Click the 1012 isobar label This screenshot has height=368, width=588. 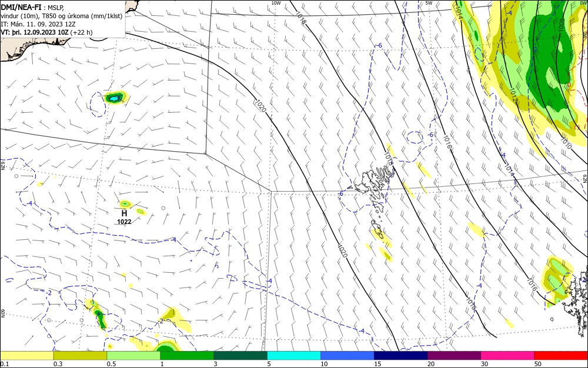513,96
